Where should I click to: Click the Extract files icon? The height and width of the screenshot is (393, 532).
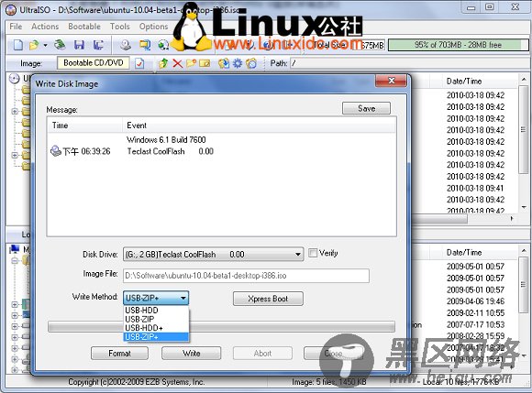tap(224, 63)
